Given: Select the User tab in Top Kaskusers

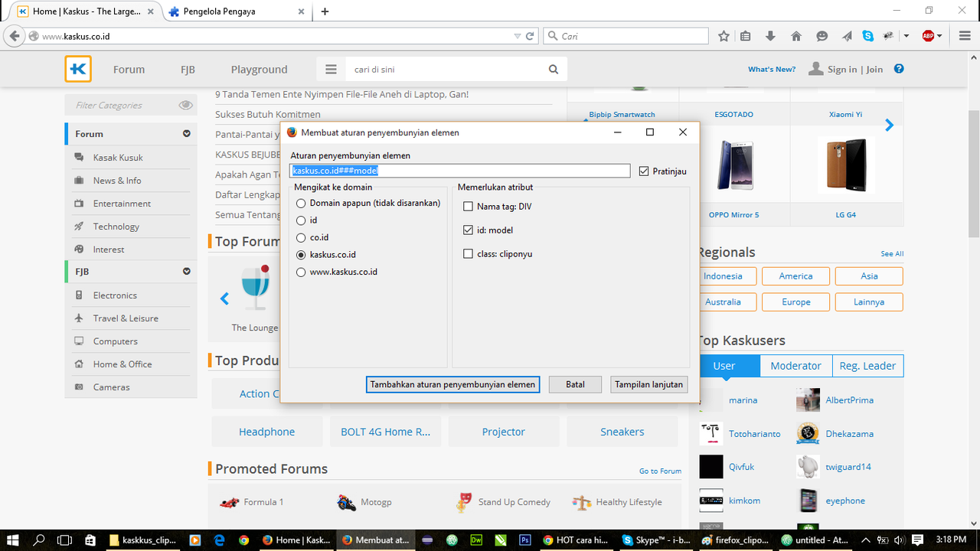Looking at the screenshot, I should point(724,366).
